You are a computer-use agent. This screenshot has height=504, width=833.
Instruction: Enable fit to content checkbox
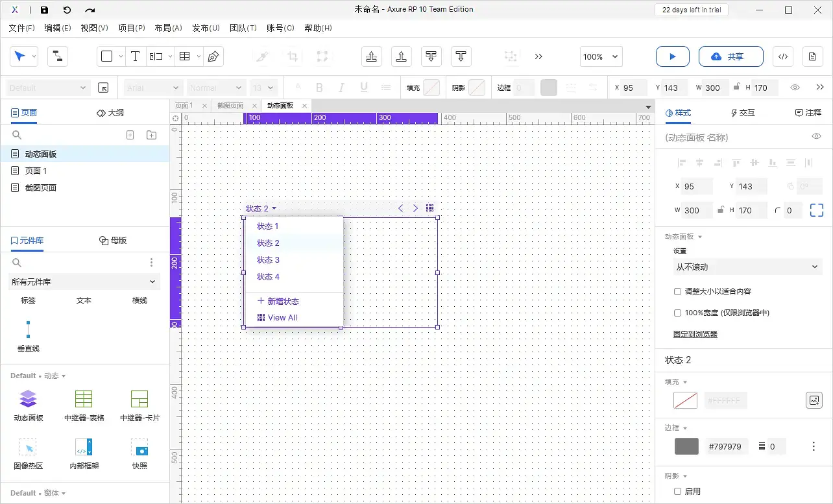678,292
